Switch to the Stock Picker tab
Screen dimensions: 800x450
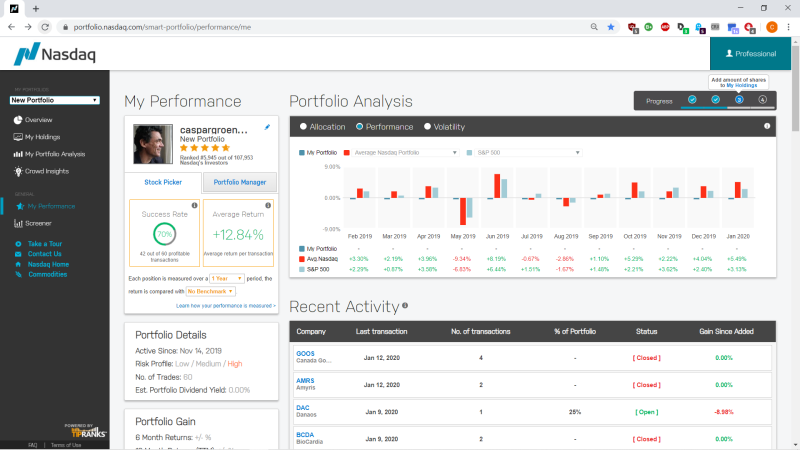163,182
